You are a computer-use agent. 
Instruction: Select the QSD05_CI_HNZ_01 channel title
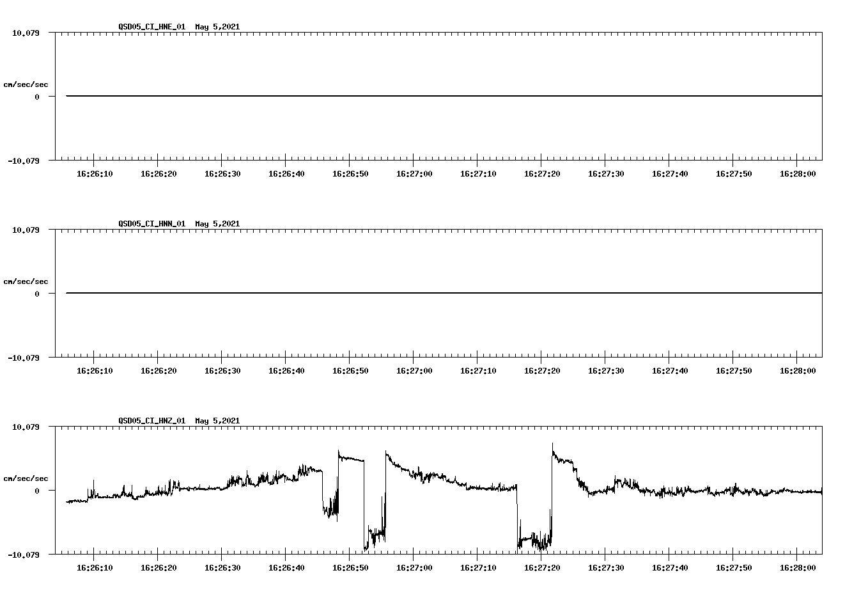151,421
